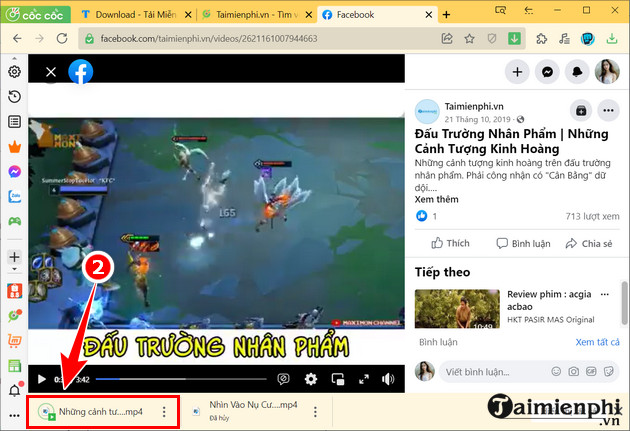630x431 pixels.
Task: Open Cốc Cốc sidebar settings gear
Action: (14, 72)
